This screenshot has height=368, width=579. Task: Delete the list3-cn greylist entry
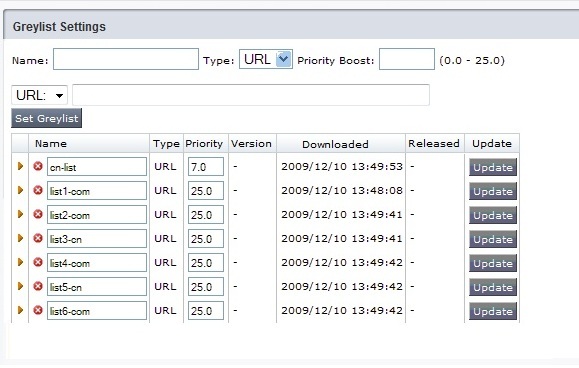tap(38, 238)
